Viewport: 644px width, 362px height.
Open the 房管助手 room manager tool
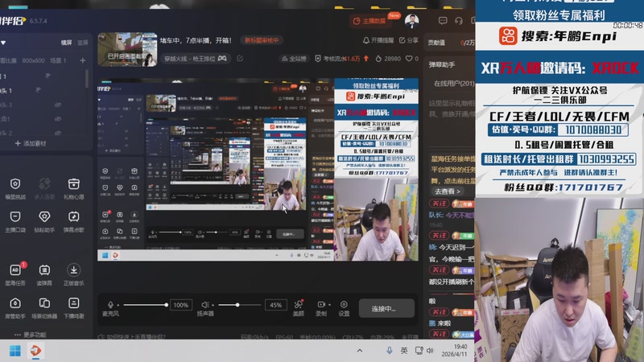[15, 308]
